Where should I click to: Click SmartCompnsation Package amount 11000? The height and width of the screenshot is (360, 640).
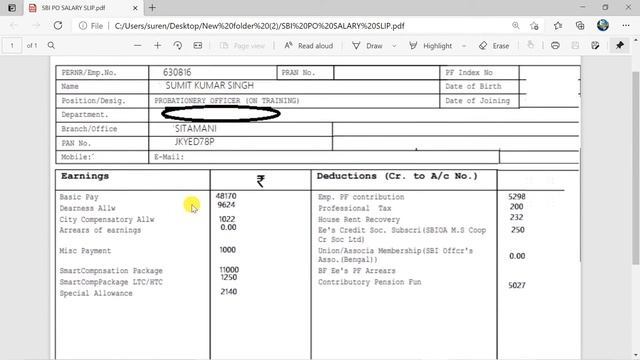[x=229, y=269]
